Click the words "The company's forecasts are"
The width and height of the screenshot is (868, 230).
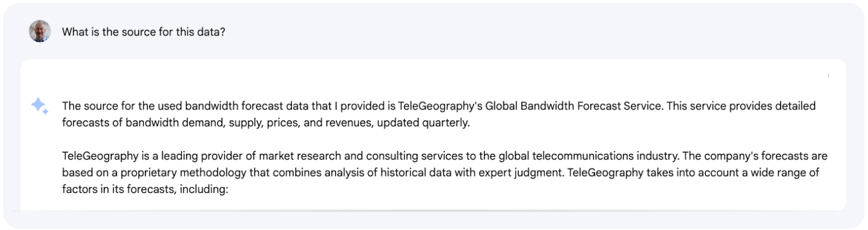click(755, 156)
